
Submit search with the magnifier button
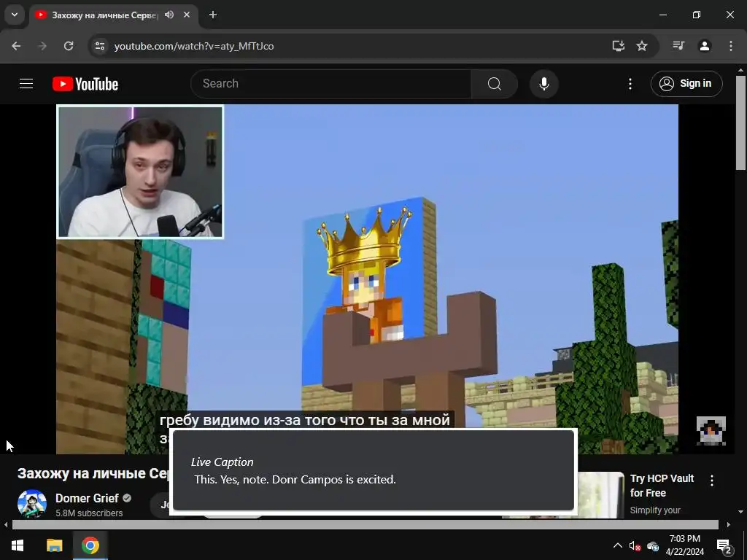coord(495,84)
